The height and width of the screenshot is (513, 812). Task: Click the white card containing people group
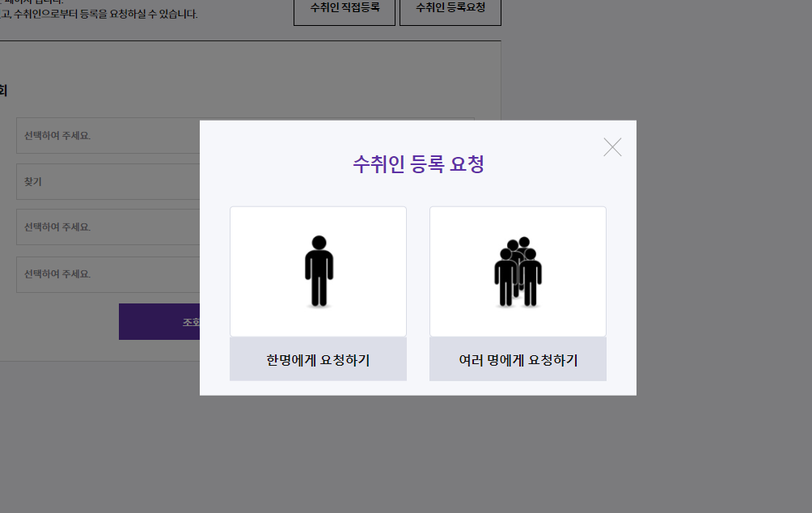click(x=518, y=272)
